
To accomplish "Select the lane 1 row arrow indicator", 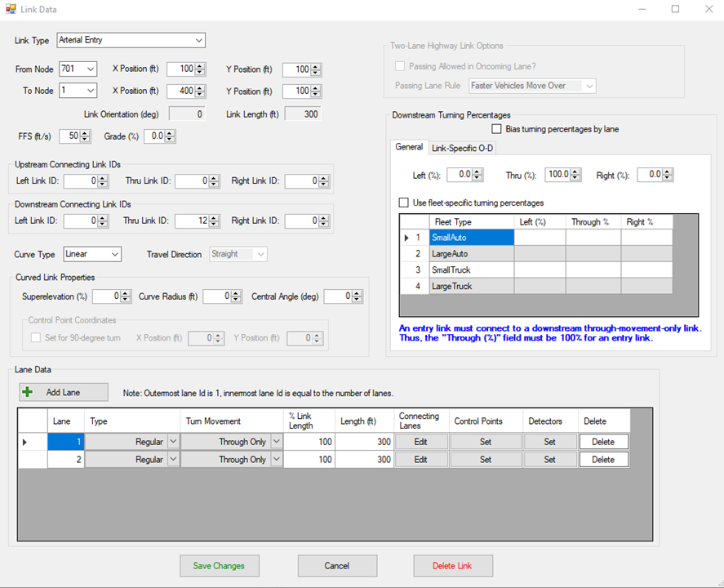I will point(24,442).
